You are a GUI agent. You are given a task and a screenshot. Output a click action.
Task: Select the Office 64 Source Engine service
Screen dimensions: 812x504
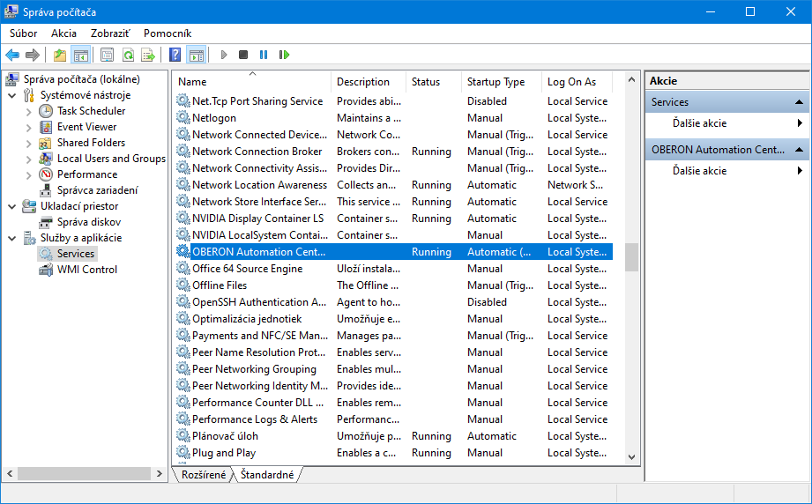(393, 269)
